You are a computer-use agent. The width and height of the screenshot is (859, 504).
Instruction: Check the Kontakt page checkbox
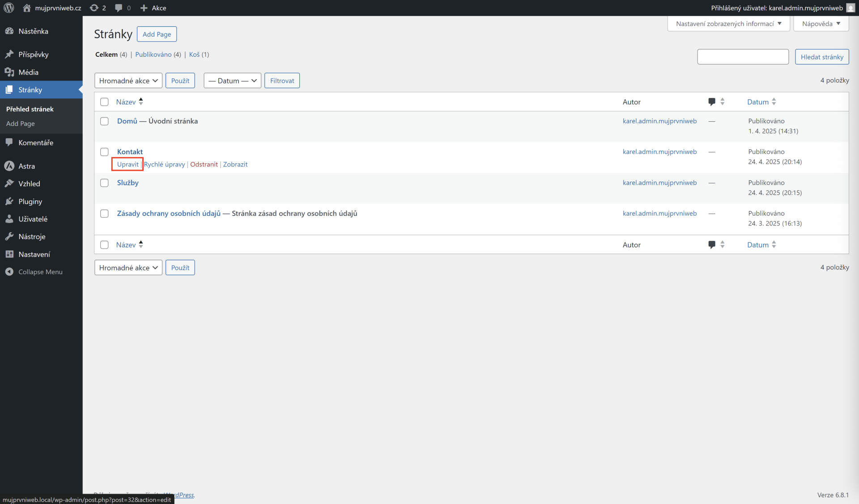104,152
